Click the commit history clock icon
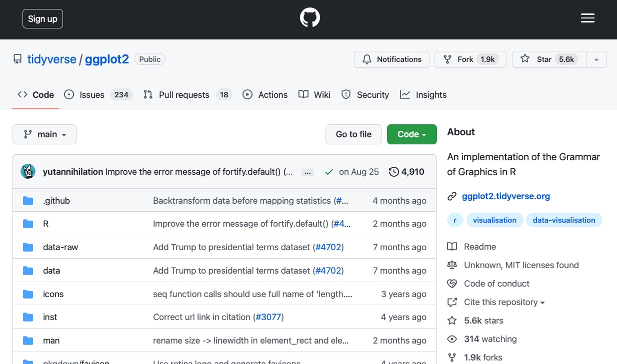 click(x=394, y=172)
